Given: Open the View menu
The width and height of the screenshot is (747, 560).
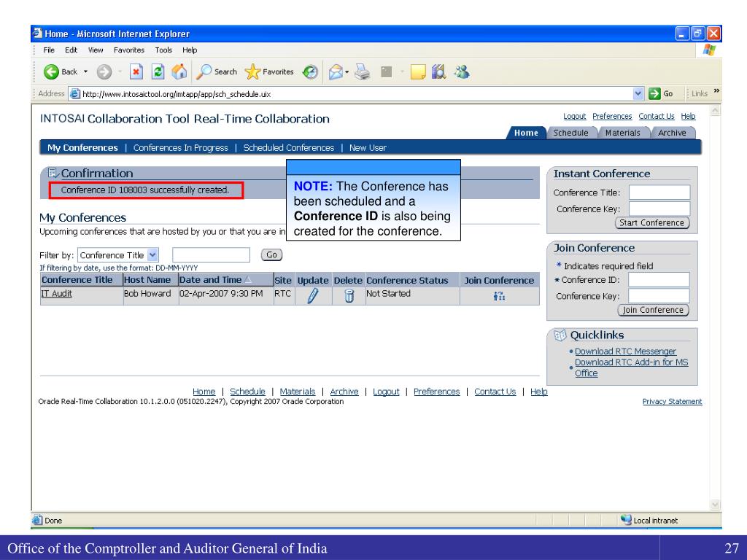Looking at the screenshot, I should (x=96, y=50).
